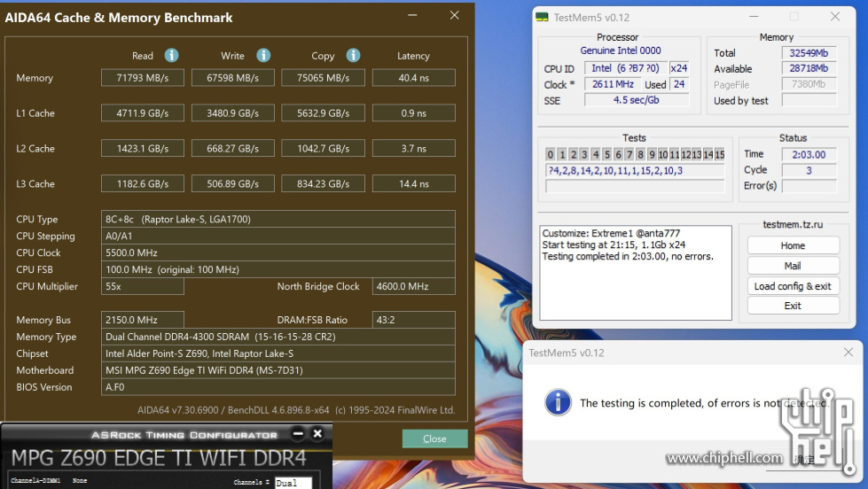Click Memory Write value 67598 MB/s
The height and width of the screenshot is (489, 868).
[x=233, y=78]
